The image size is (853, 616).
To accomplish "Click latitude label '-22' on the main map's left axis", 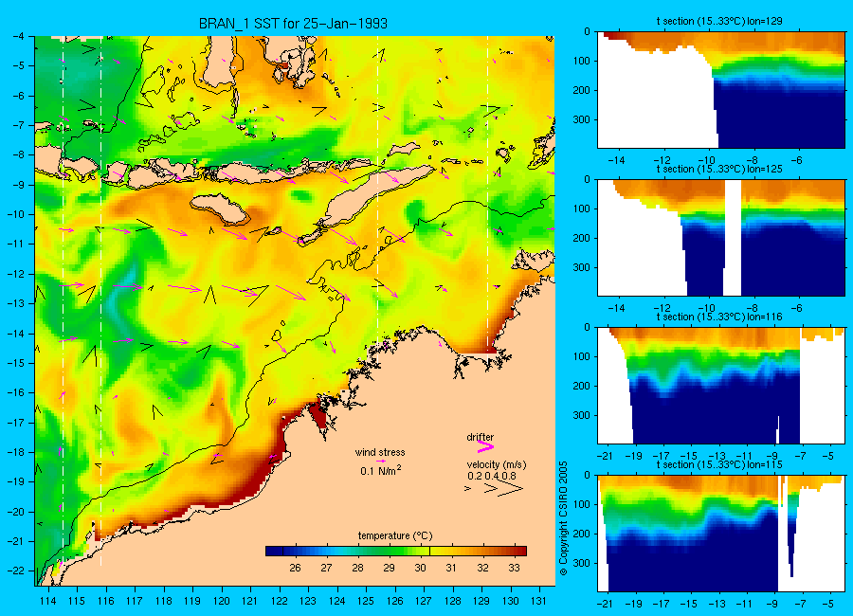I will 16,571.
